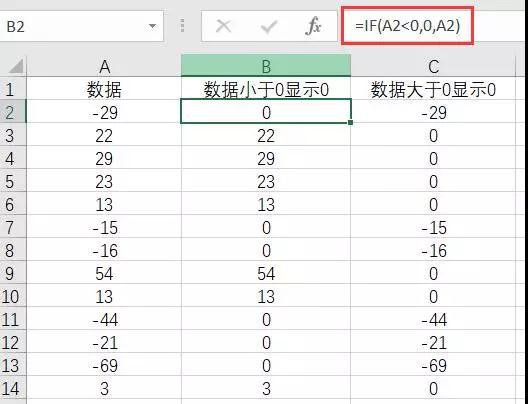This screenshot has width=528, height=404.
Task: Select column A header
Action: (104, 67)
